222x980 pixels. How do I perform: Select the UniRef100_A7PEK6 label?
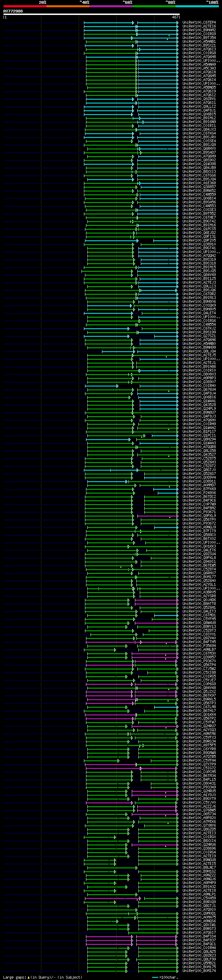coord(199,822)
